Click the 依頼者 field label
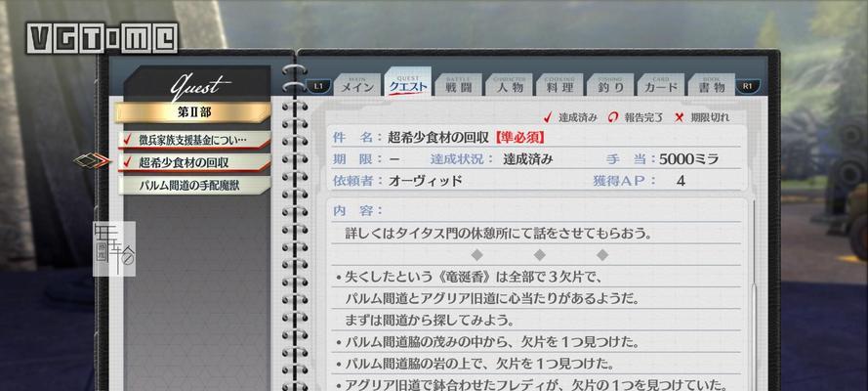This screenshot has width=868, height=391. coord(357,181)
